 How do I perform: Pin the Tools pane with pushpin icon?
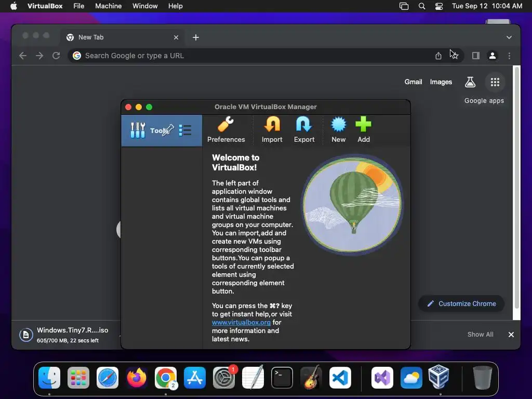(168, 130)
